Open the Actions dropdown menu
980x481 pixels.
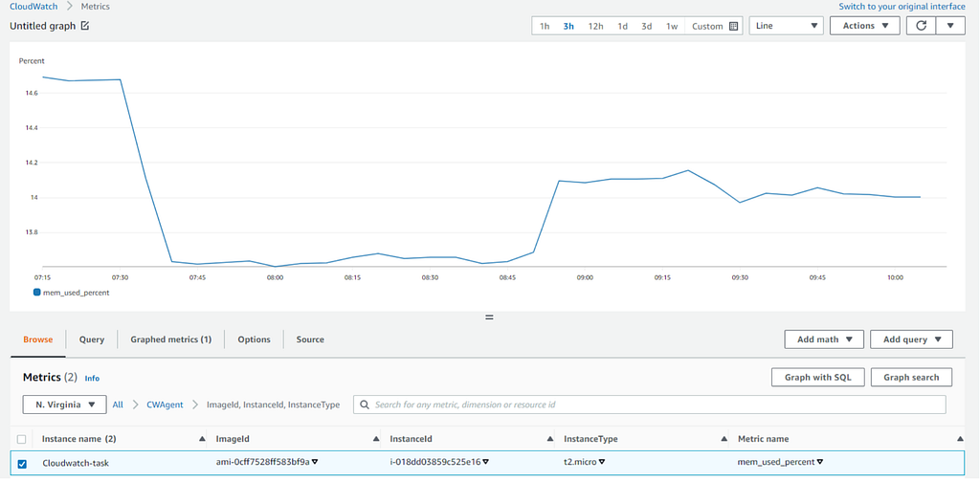(865, 26)
